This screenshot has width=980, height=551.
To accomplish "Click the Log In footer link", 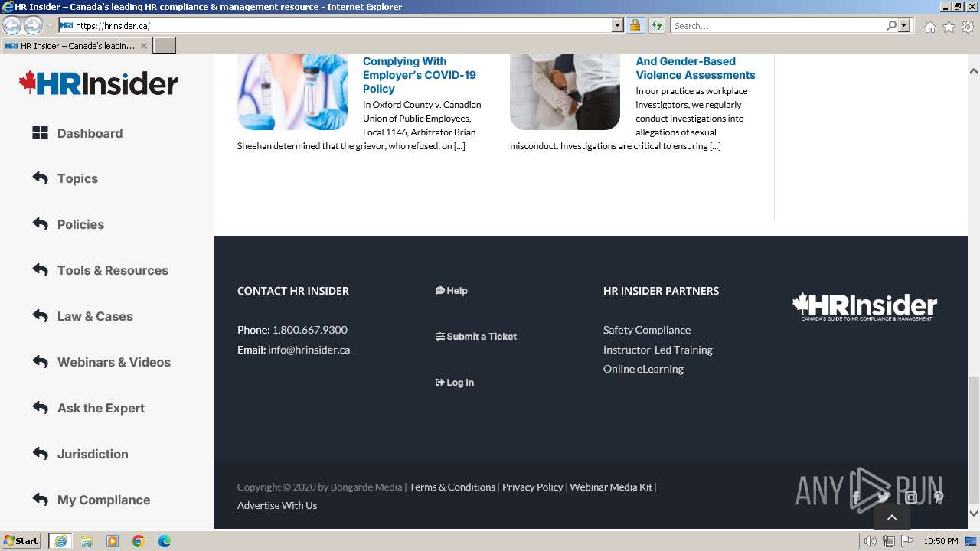I will pos(455,383).
